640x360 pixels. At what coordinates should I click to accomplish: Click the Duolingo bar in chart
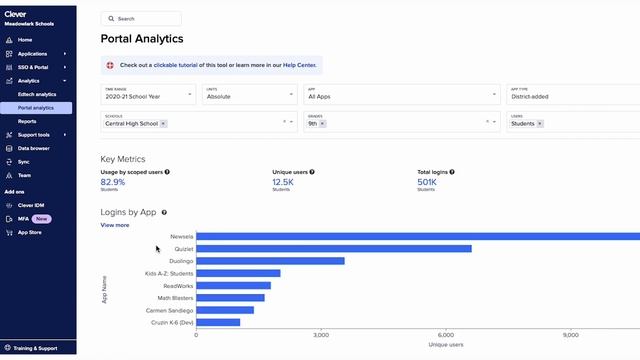coord(270,261)
